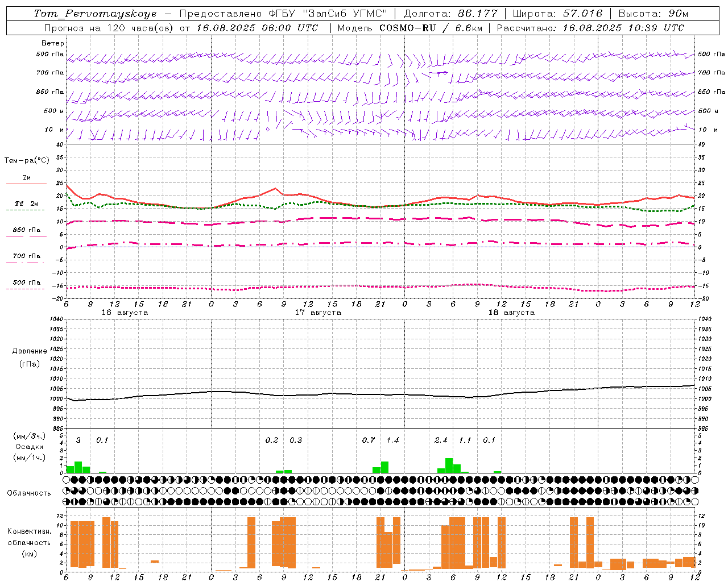Click the "500 м" wind level label
The width and height of the screenshot is (728, 582).
tap(54, 111)
